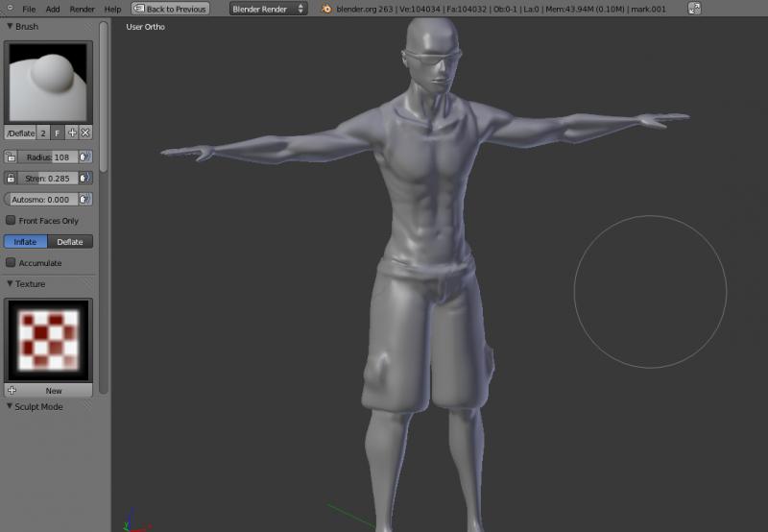Toggle pressure sensitivity for Radius

click(x=85, y=157)
